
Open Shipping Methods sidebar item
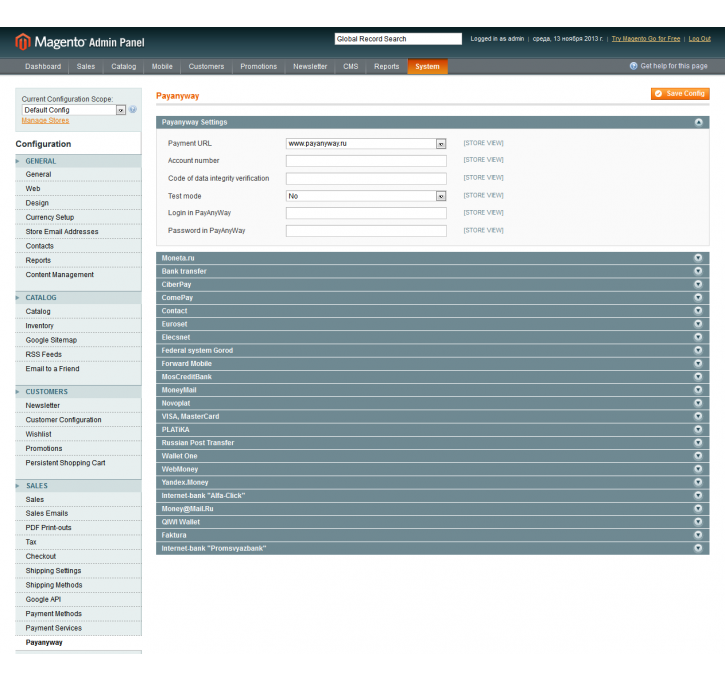(54, 585)
